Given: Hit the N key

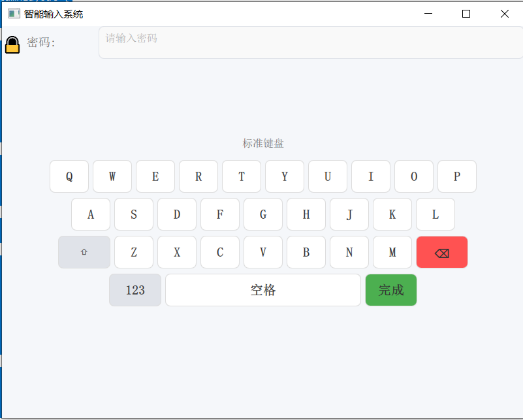Looking at the screenshot, I should click(349, 252).
